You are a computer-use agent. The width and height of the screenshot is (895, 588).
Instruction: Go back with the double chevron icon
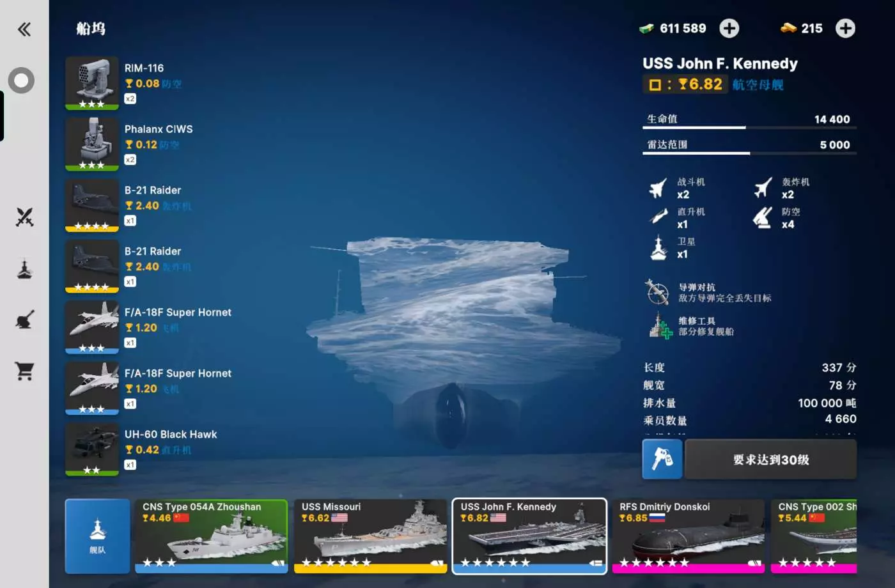pos(24,29)
